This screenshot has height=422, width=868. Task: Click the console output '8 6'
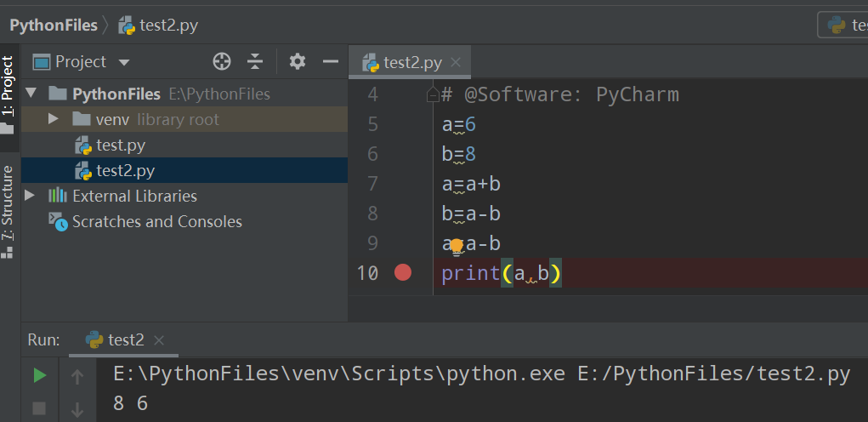pos(131,403)
